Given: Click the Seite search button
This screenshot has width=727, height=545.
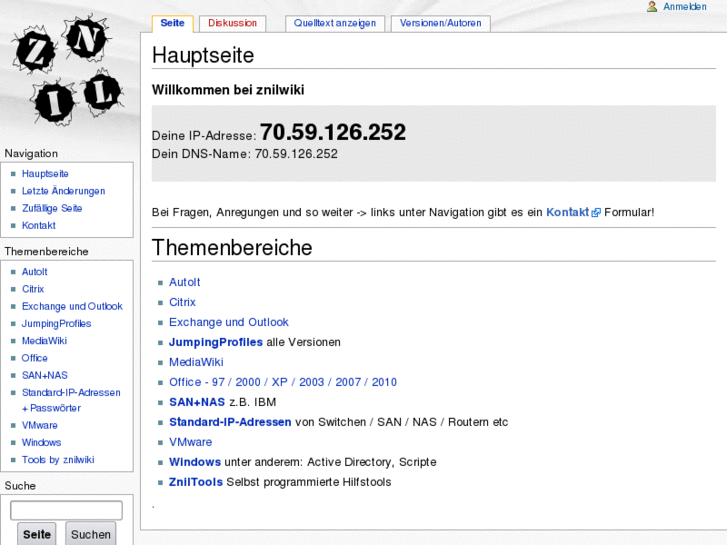Looking at the screenshot, I should coord(37,534).
